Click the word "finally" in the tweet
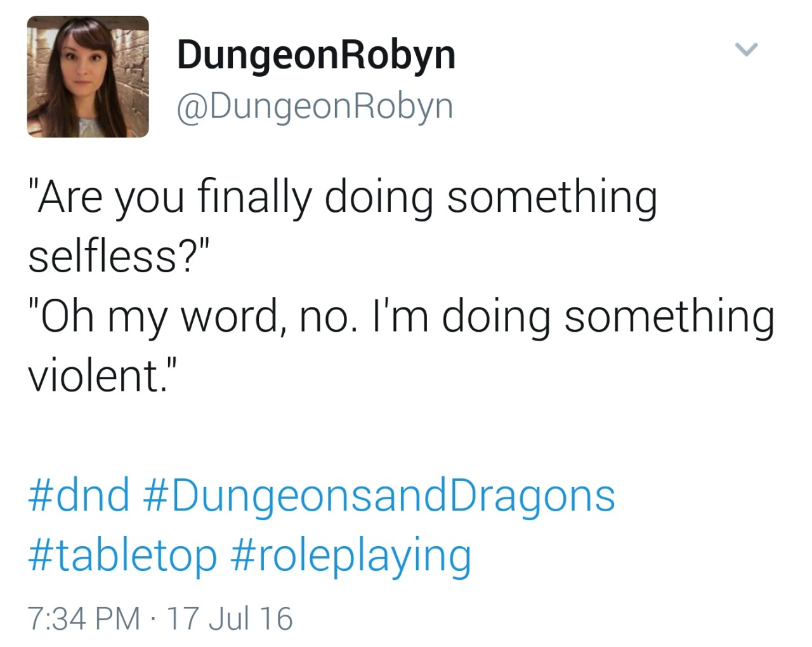Viewport: 812px width, 647px height. point(255,198)
